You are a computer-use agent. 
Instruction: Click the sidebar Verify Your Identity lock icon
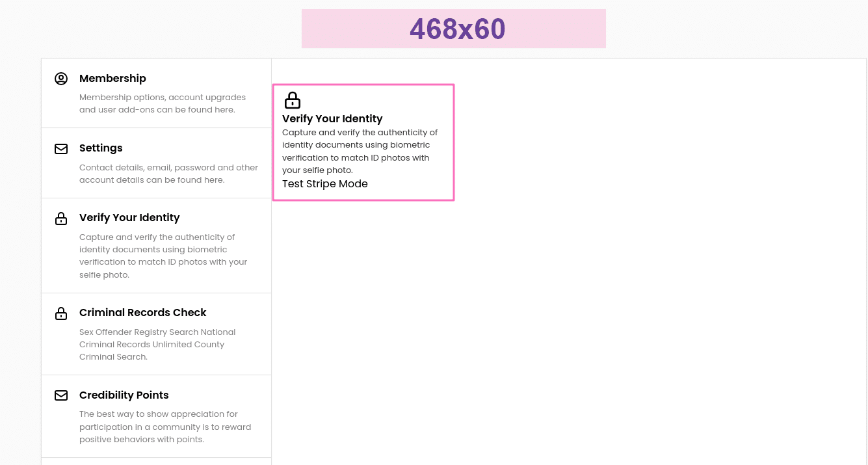tap(61, 219)
